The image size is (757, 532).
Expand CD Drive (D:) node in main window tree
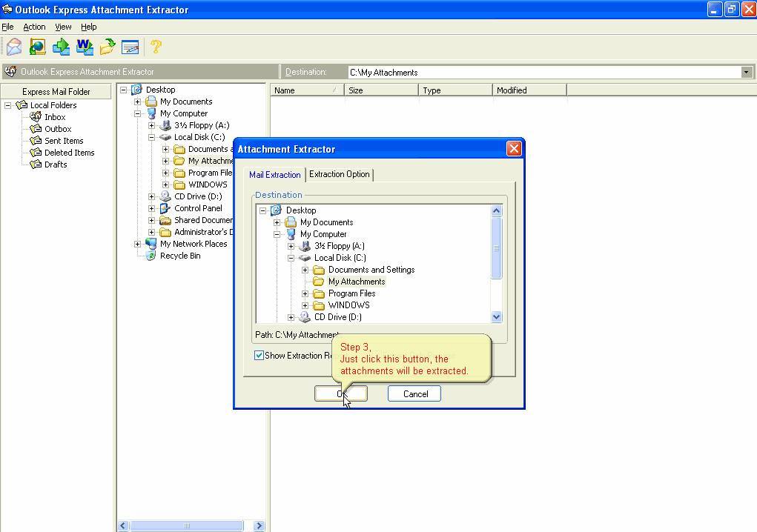(x=151, y=197)
